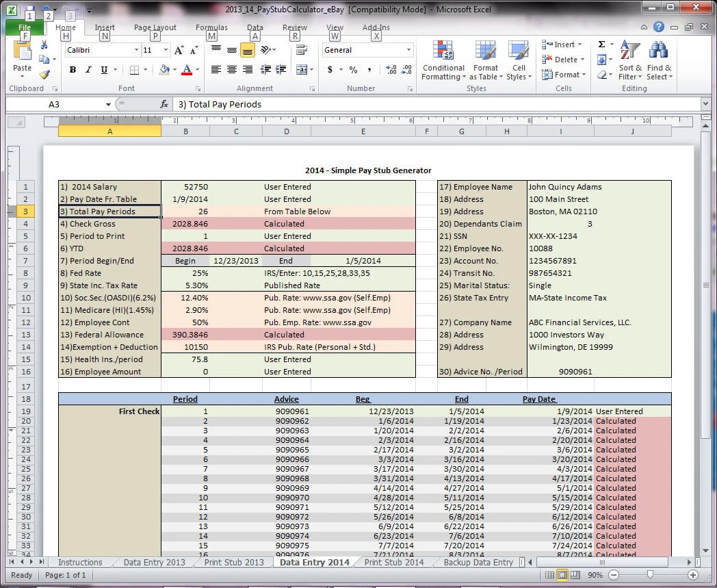Click the AutoSum sigma icon

601,44
